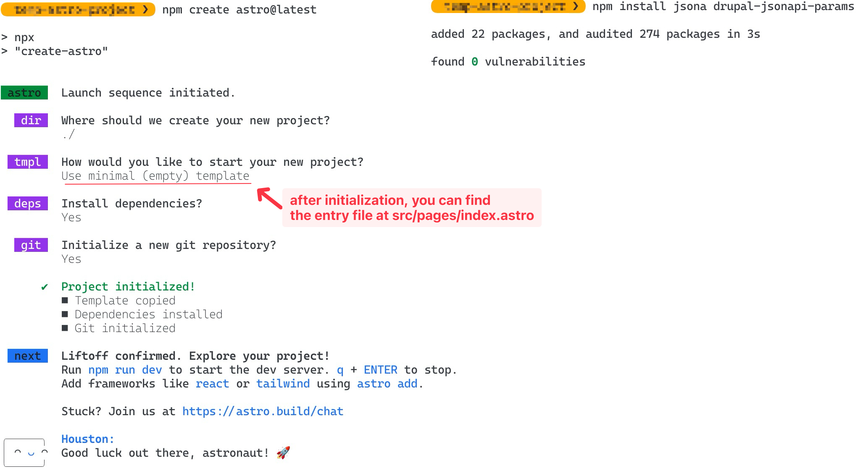Click the purple deps label badge
Viewport: 868px width, 471px height.
pyautogui.click(x=28, y=204)
